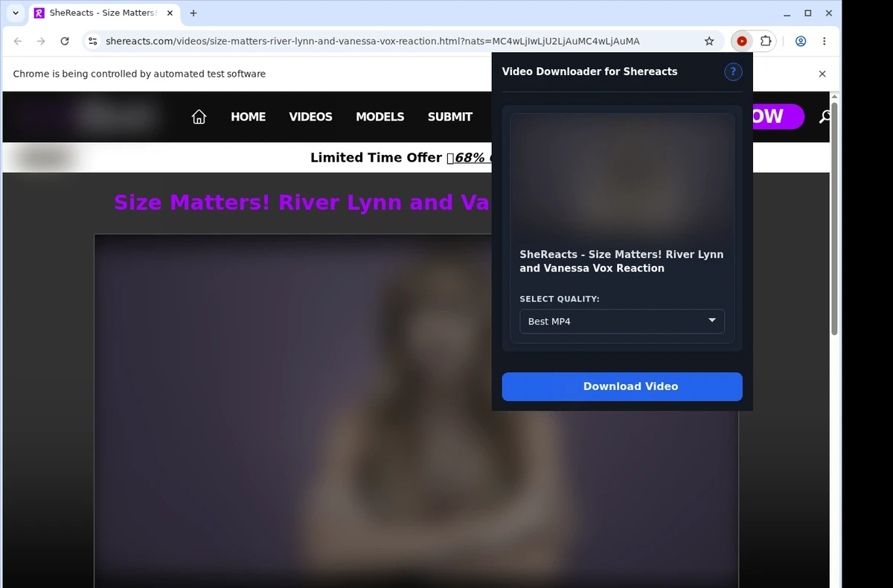Click the blurred site logo in header
893x588 pixels.
[88, 117]
